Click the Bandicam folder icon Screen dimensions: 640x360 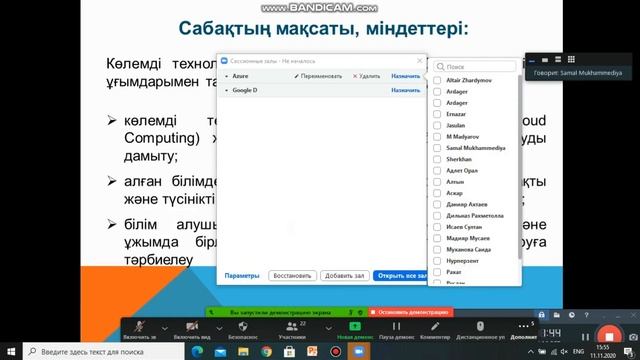[x=557, y=315]
